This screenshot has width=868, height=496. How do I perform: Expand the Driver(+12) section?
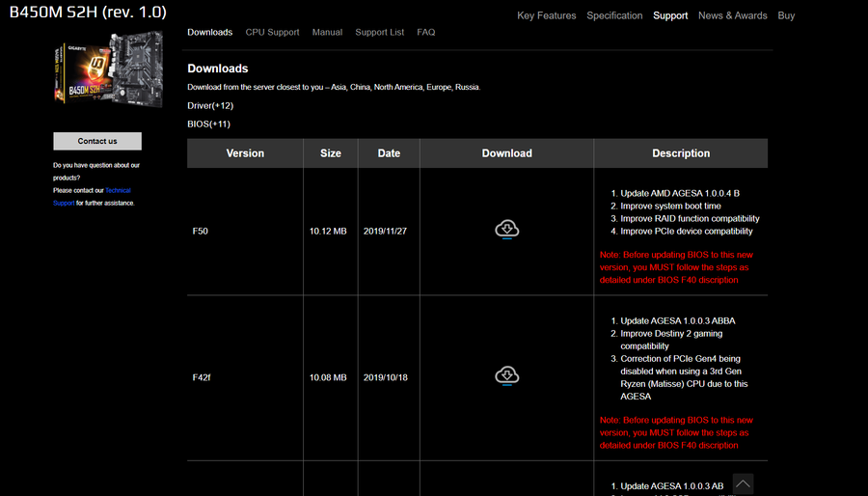(x=210, y=106)
